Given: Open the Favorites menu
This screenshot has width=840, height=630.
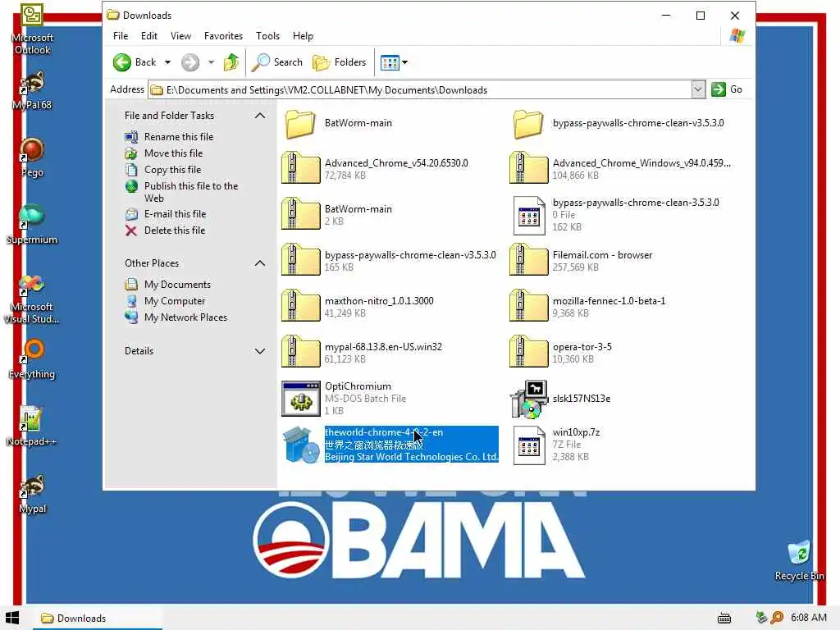Looking at the screenshot, I should [223, 36].
